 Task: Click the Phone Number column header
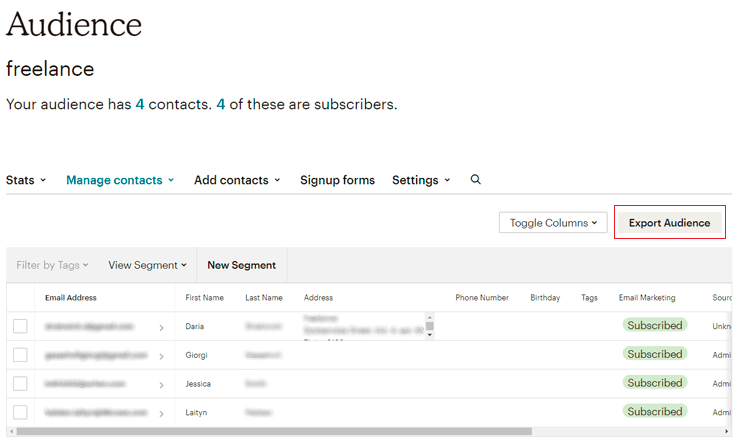[x=482, y=298]
